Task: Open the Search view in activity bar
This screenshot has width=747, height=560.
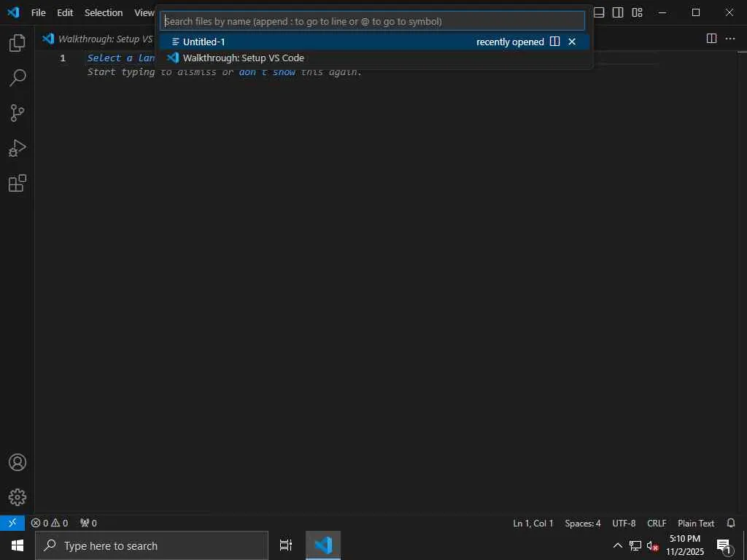Action: click(x=18, y=77)
